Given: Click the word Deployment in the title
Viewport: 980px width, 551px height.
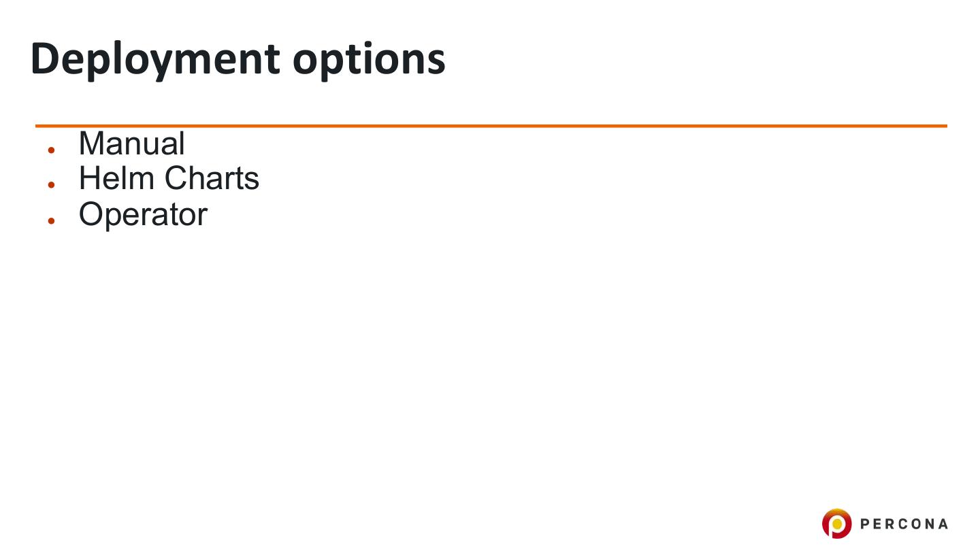Looking at the screenshot, I should point(155,60).
